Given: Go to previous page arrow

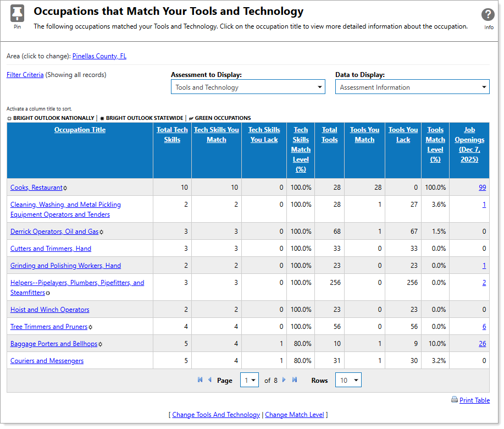Looking at the screenshot, I should pos(209,380).
